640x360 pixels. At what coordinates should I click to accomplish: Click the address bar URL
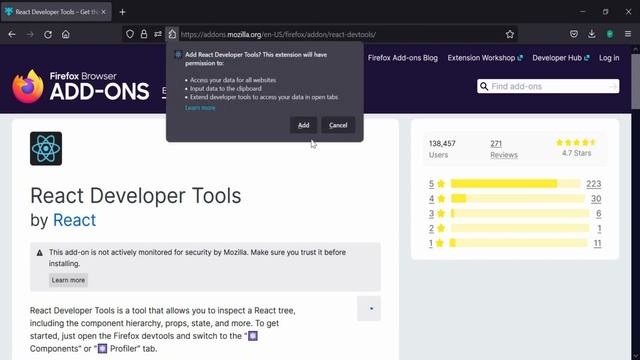(278, 35)
